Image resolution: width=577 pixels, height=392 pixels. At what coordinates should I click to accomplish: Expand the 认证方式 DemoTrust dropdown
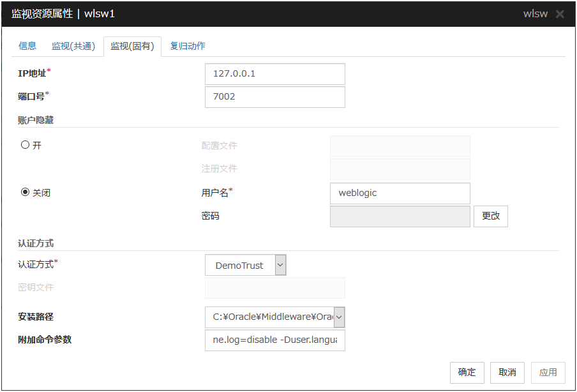click(280, 265)
